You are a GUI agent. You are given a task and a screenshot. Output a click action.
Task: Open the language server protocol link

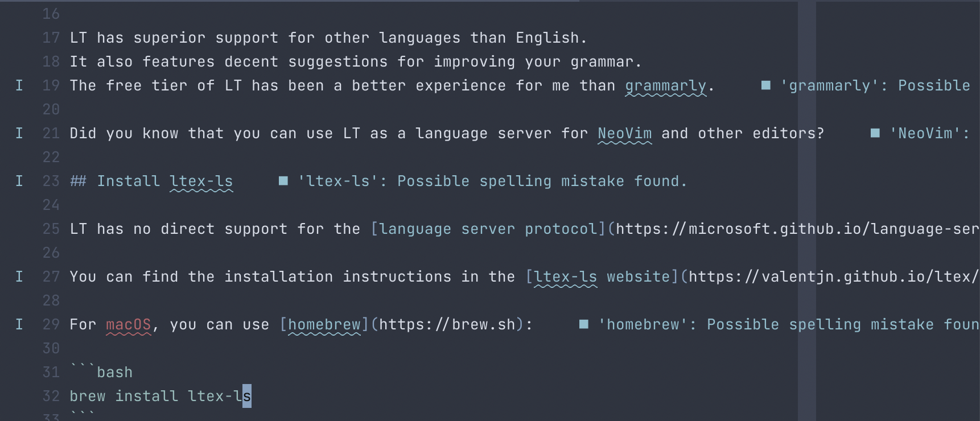488,229
